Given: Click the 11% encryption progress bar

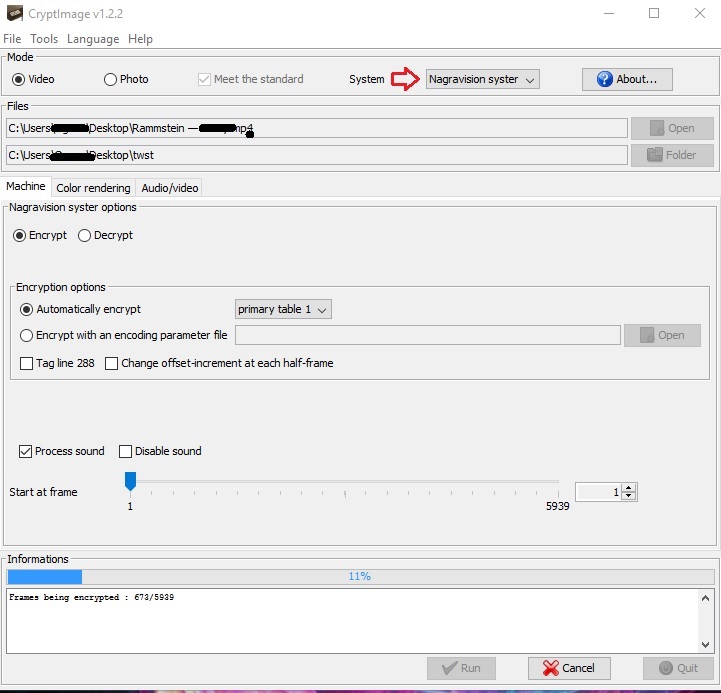Looking at the screenshot, I should 360,576.
